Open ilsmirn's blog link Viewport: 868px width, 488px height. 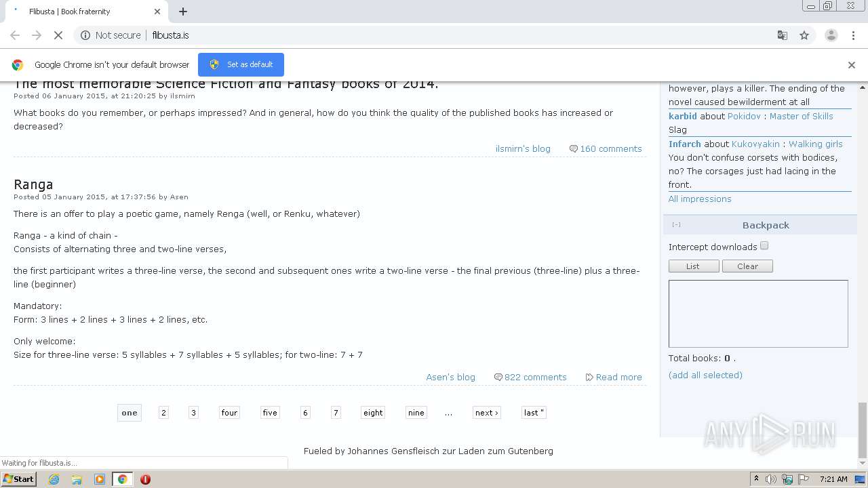(523, 148)
